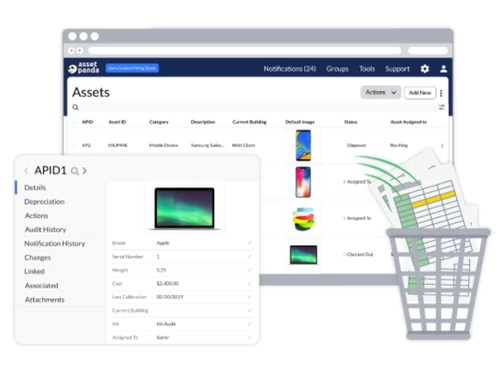This screenshot has height=375, width=500.
Task: Sort by the Asset ID column header
Action: (117, 122)
